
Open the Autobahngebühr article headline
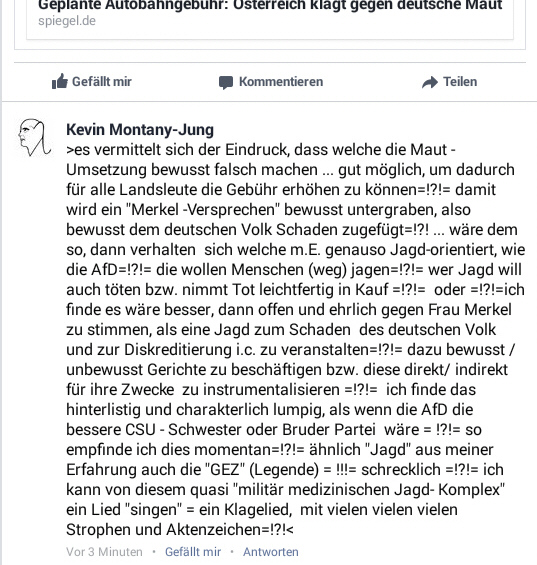270,5
